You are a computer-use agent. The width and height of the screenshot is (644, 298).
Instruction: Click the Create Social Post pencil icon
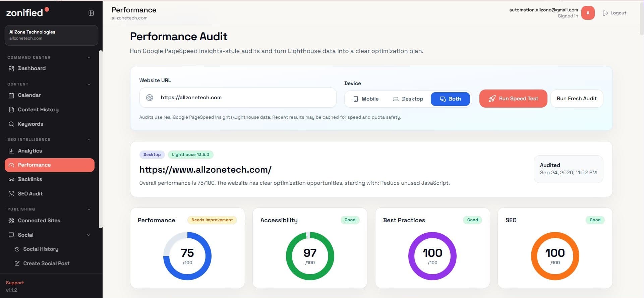(x=17, y=263)
